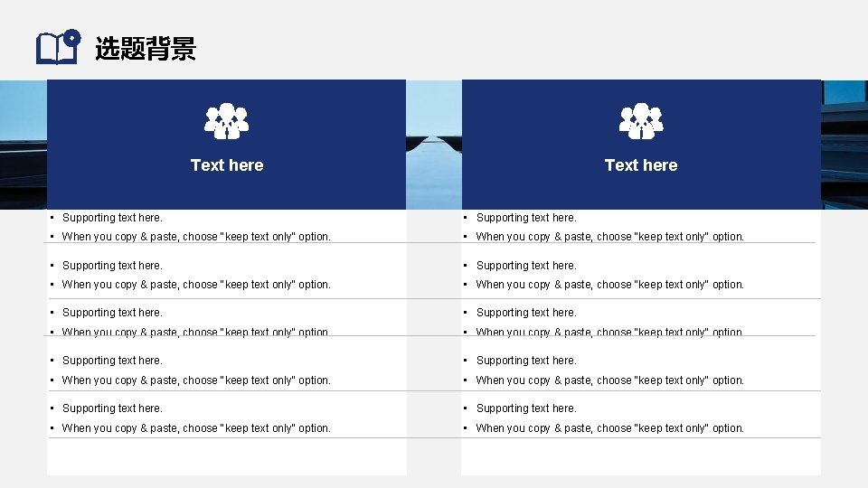Viewport: 868px width, 488px height.
Task: Select last "When you copy & paste" line, left column
Action: point(196,428)
